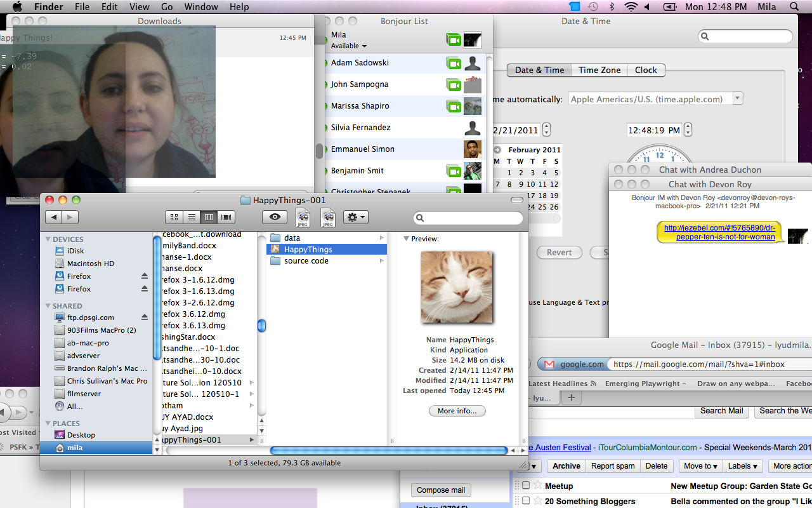Select Macintosh HD in the sidebar

click(x=90, y=264)
